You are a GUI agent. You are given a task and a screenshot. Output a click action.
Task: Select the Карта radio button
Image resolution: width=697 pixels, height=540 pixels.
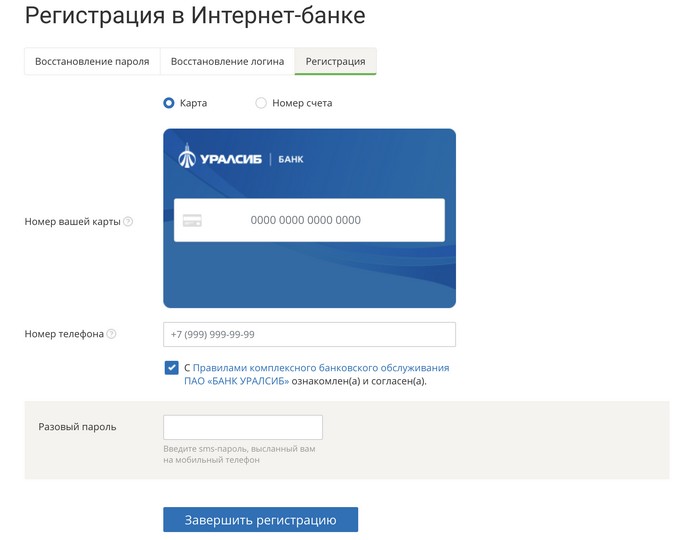(169, 103)
